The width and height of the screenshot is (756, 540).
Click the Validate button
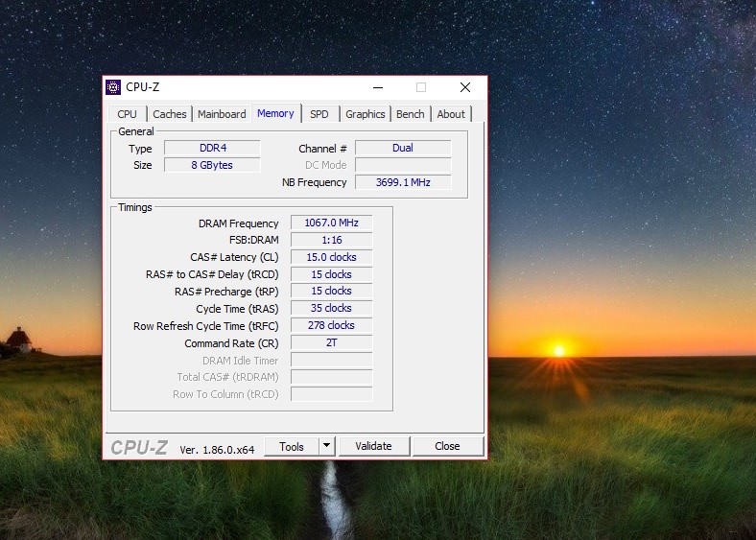click(x=373, y=446)
